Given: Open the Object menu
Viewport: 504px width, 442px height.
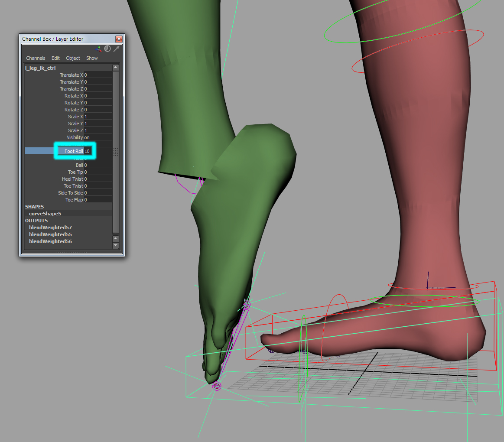Looking at the screenshot, I should [x=73, y=58].
